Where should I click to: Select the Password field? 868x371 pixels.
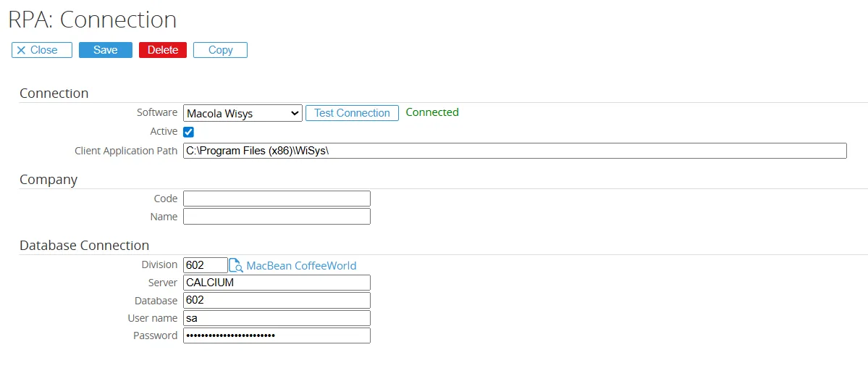[x=277, y=335]
